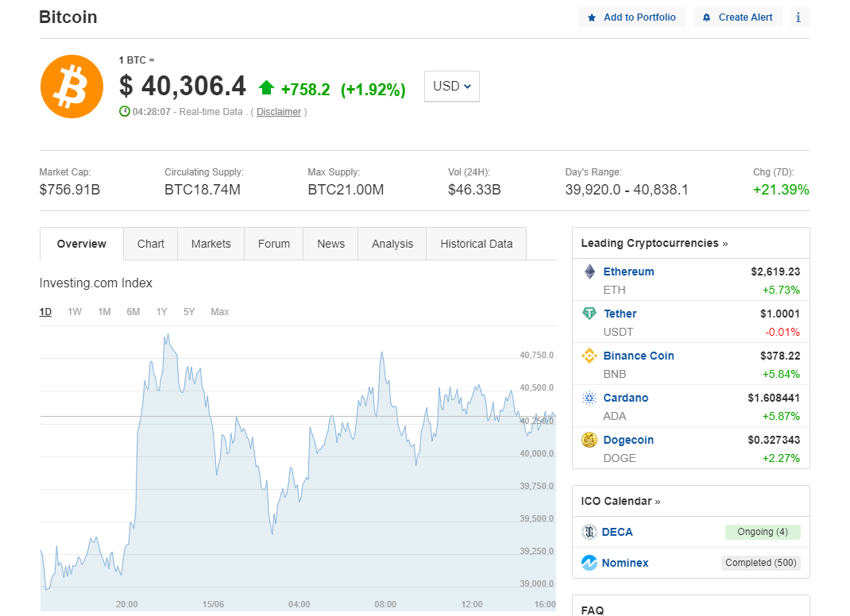The image size is (850, 616).
Task: Open the Dogecoin link
Action: [628, 440]
